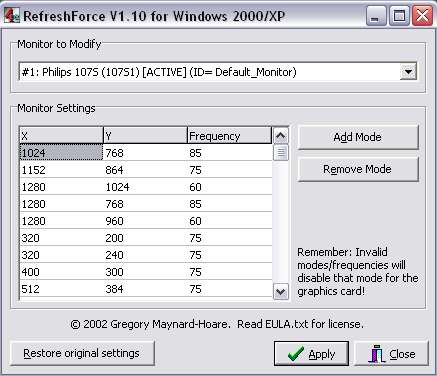The image size is (437, 376).
Task: Click frequency 60 in the 1280 x 1024 row
Action: point(229,187)
